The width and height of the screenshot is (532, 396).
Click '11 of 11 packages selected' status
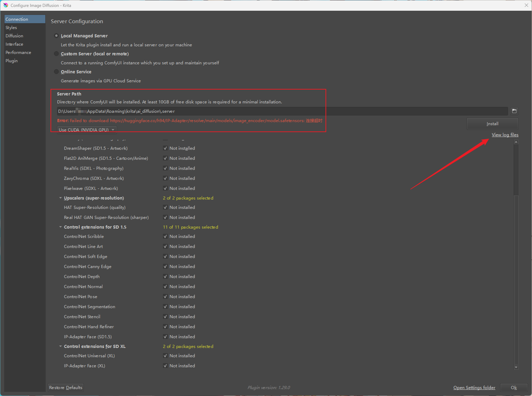(191, 227)
